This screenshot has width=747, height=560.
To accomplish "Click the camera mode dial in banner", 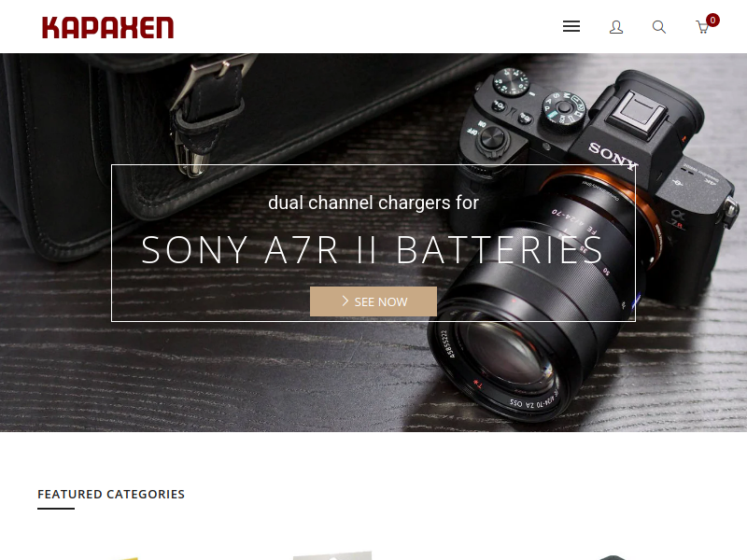I will tap(565, 108).
